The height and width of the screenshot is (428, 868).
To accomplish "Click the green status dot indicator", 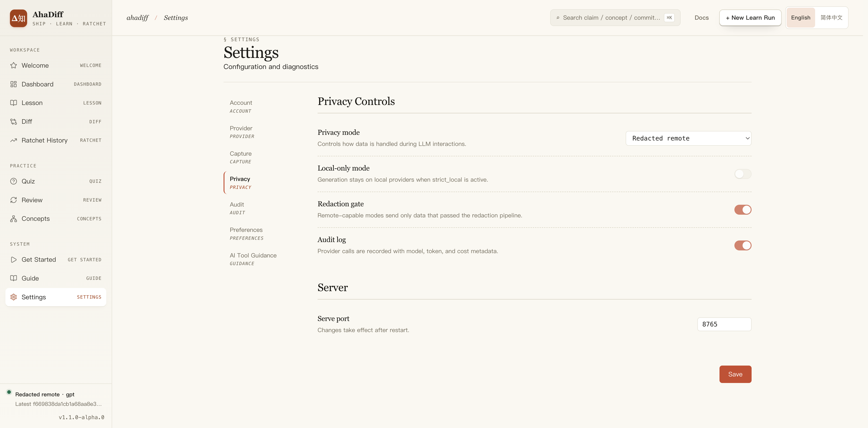I will (x=9, y=392).
